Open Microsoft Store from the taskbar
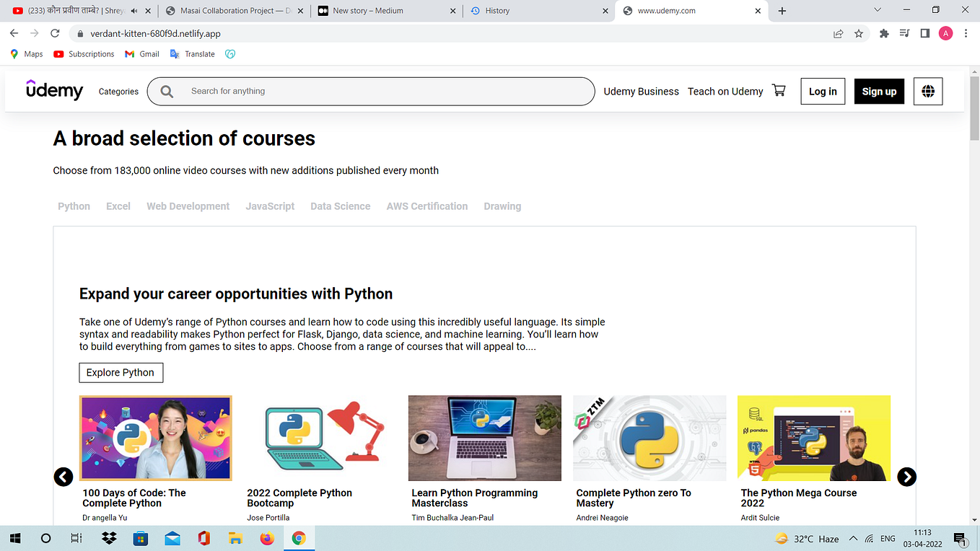The height and width of the screenshot is (551, 980). 141,538
